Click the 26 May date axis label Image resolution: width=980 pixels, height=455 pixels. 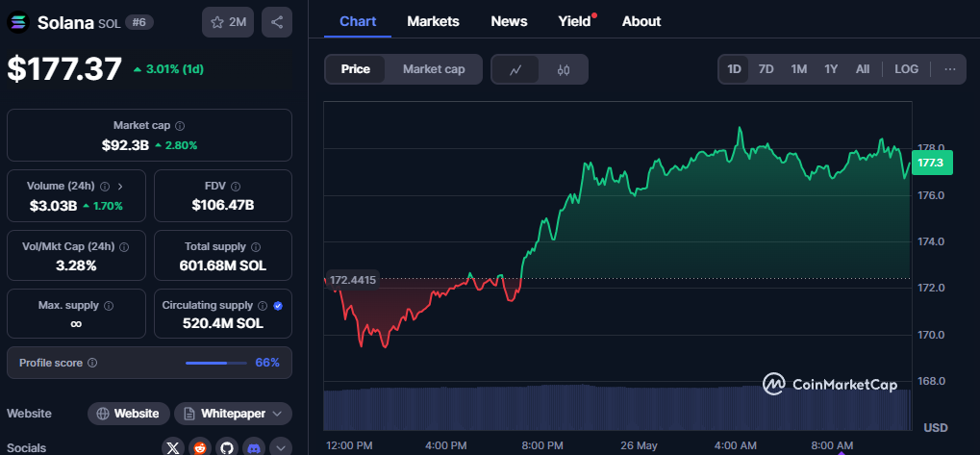pos(639,445)
